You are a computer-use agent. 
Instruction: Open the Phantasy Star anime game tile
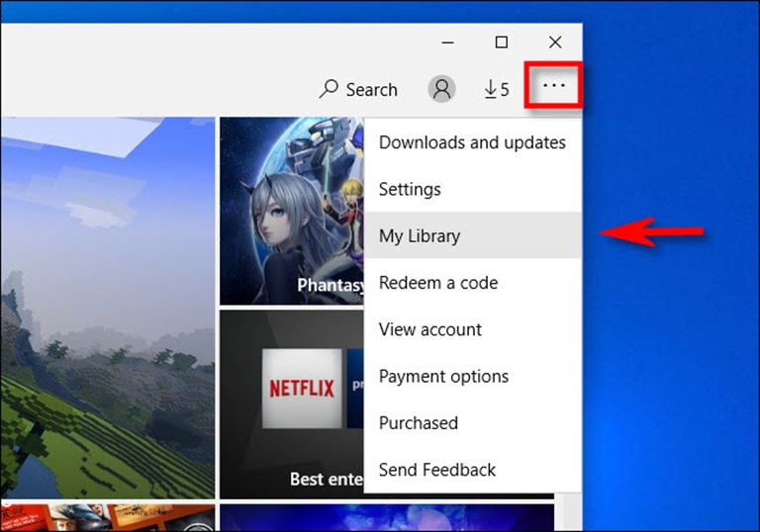pyautogui.click(x=291, y=211)
